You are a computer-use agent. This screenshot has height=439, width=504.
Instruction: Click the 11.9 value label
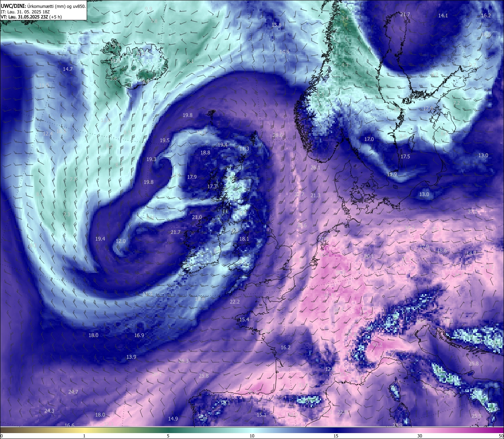[x=392, y=174]
